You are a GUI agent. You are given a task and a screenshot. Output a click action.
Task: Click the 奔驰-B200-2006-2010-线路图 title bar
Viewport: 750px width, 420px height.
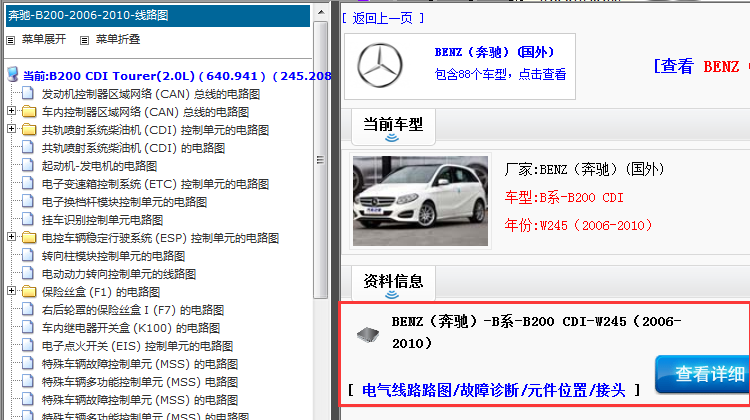pyautogui.click(x=158, y=16)
